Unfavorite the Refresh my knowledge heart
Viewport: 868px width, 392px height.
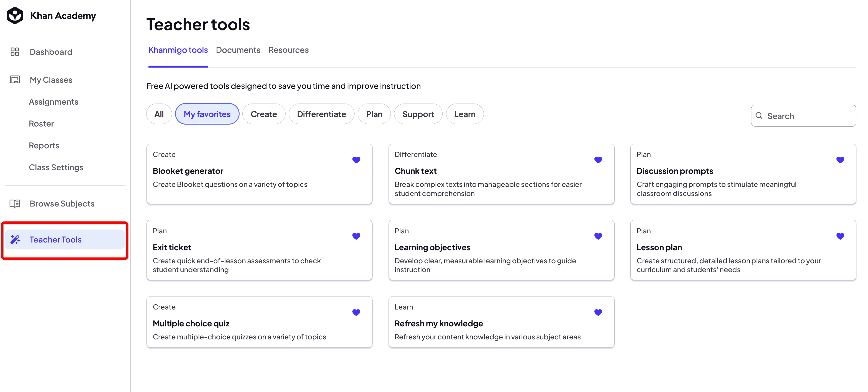point(598,313)
